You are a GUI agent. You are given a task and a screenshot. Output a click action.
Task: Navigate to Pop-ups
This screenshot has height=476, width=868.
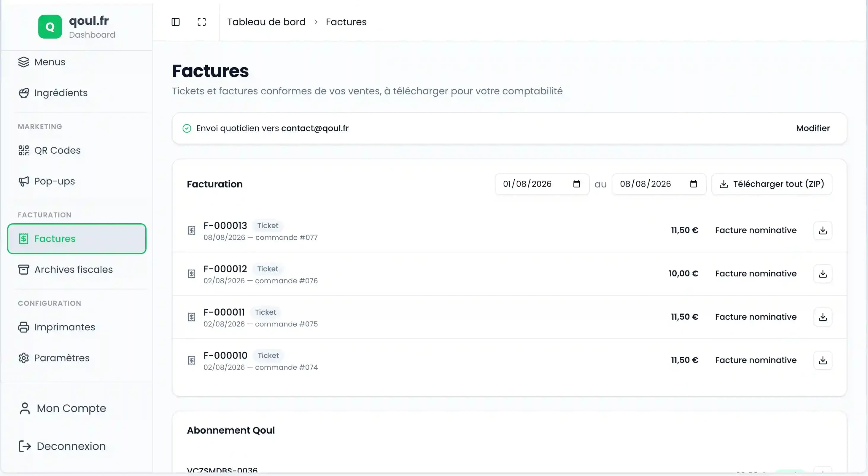(77, 181)
